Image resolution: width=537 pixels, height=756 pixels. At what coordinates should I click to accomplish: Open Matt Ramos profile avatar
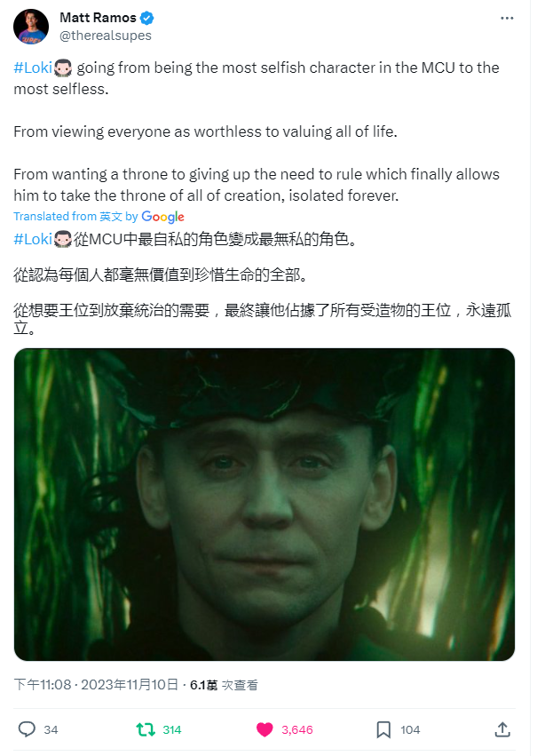[31, 27]
